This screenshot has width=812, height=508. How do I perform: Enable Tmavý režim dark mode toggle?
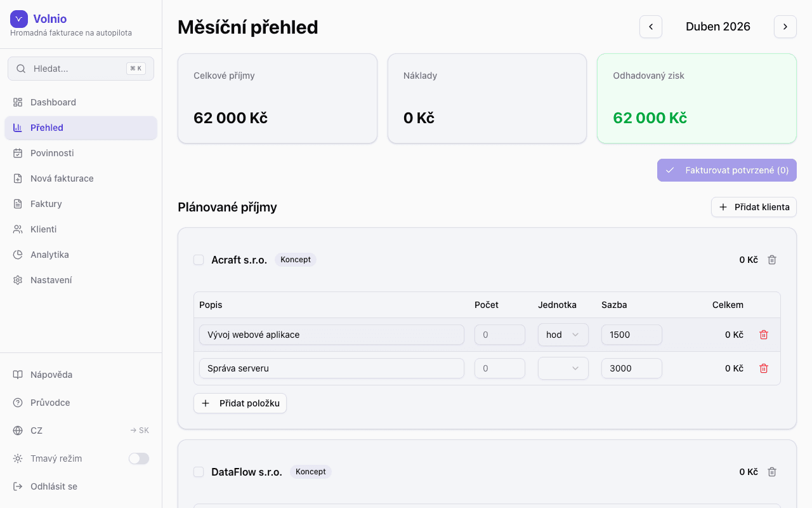(138, 458)
